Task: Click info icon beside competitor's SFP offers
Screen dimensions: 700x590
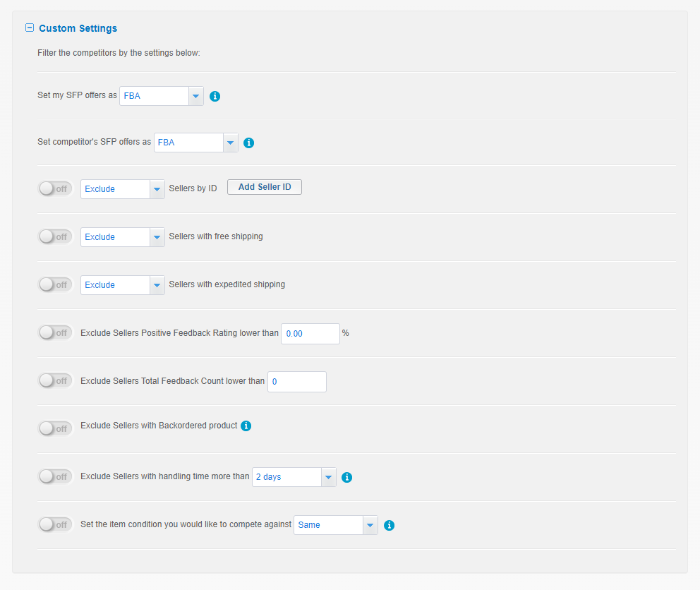Action: click(248, 143)
